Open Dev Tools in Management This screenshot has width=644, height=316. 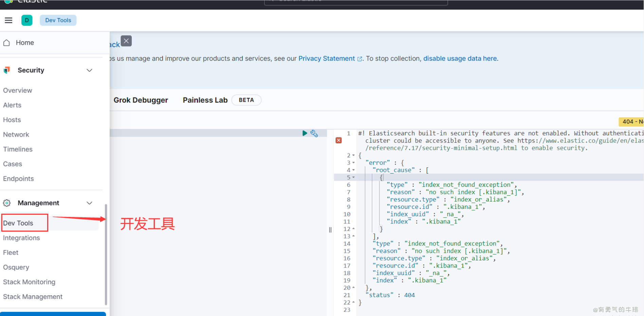(18, 223)
